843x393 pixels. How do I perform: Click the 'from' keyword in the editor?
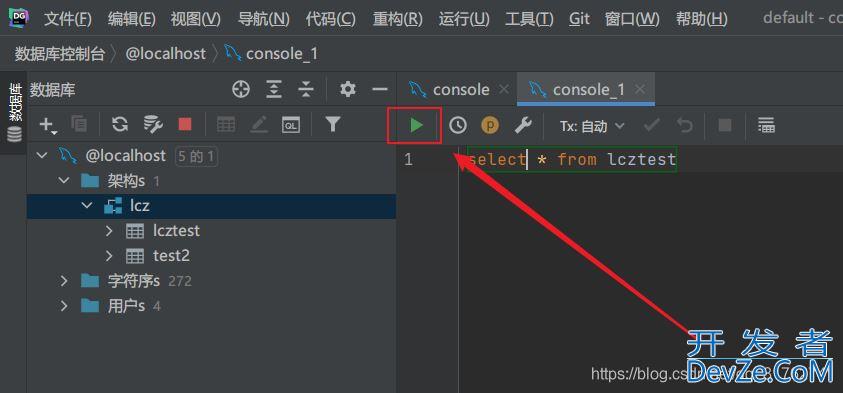tap(577, 159)
